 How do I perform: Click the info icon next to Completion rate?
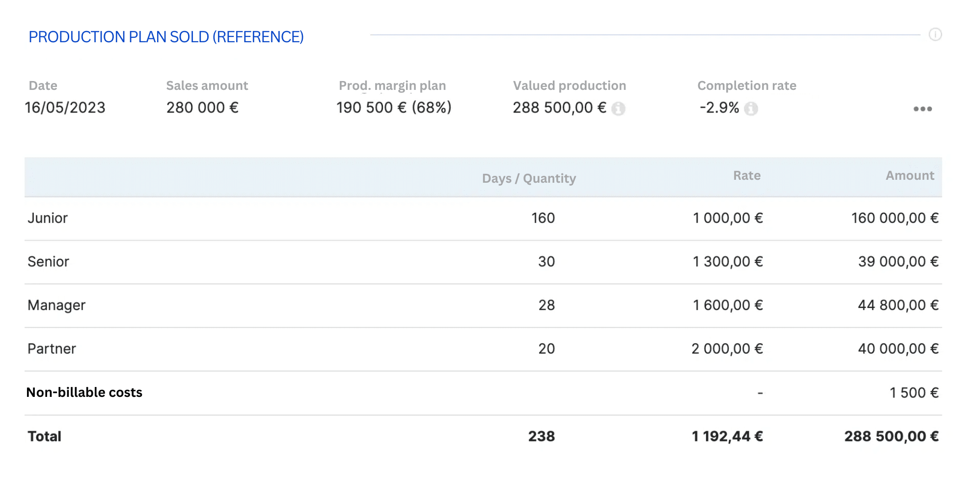click(751, 109)
